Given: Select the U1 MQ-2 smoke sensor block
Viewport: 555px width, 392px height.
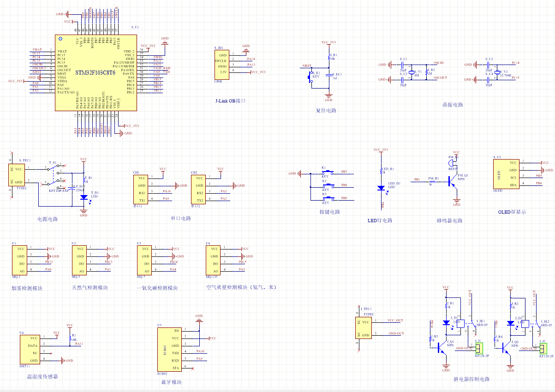Looking at the screenshot, I should pos(19,260).
